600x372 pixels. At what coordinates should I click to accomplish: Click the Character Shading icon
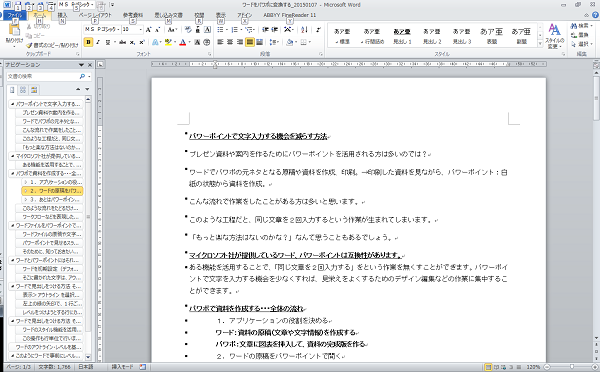coord(197,42)
